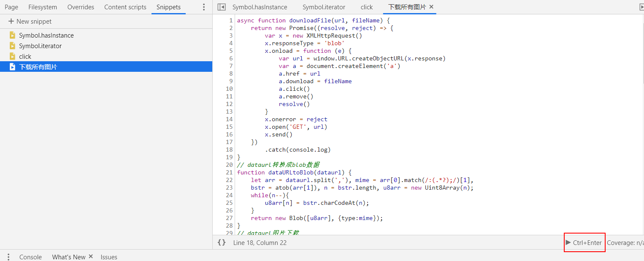The width and height of the screenshot is (644, 261).
Task: Toggle the navigator sidebar hide button
Action: [x=222, y=7]
